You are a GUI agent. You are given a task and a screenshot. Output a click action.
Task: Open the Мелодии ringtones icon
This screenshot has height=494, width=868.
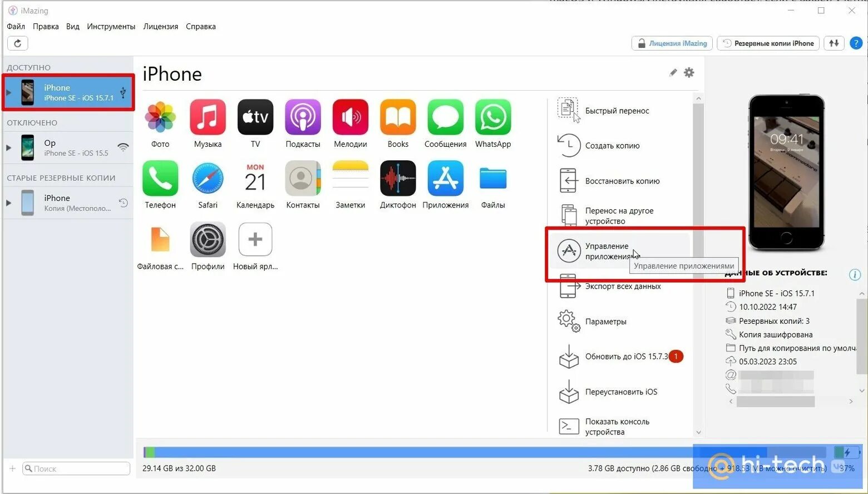(x=351, y=117)
